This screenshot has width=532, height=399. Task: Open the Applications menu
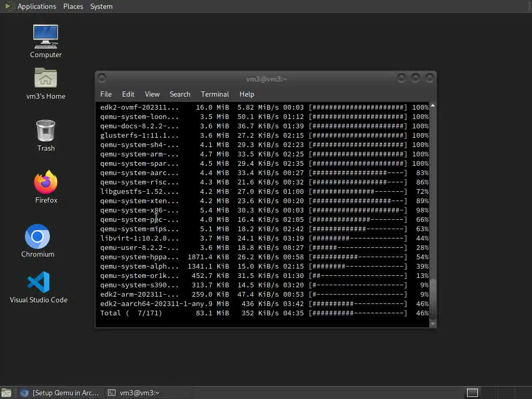click(37, 6)
